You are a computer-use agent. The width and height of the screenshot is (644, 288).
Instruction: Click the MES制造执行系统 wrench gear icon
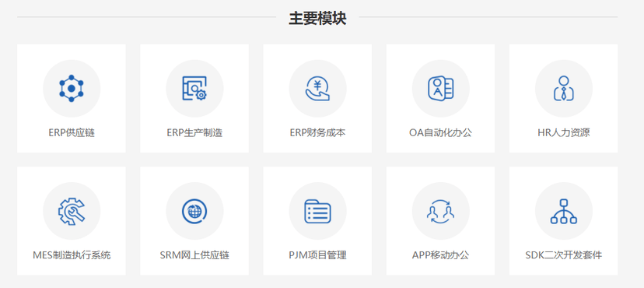pyautogui.click(x=72, y=211)
